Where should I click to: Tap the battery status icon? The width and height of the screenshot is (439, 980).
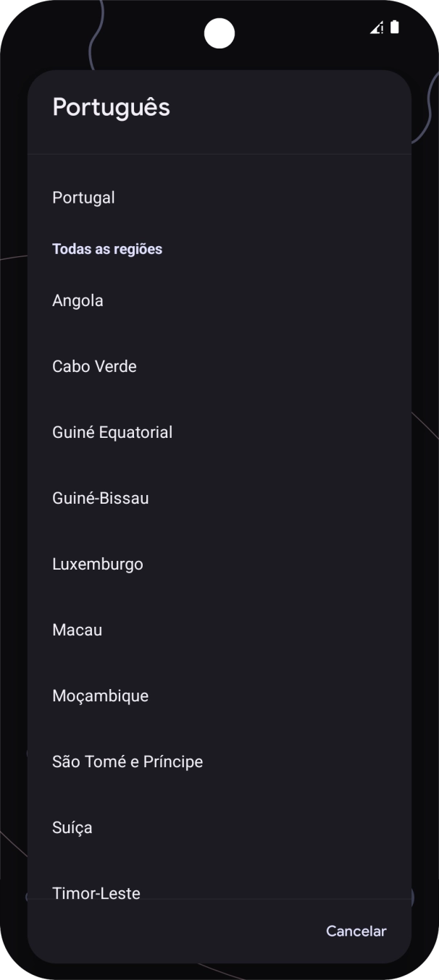[395, 28]
